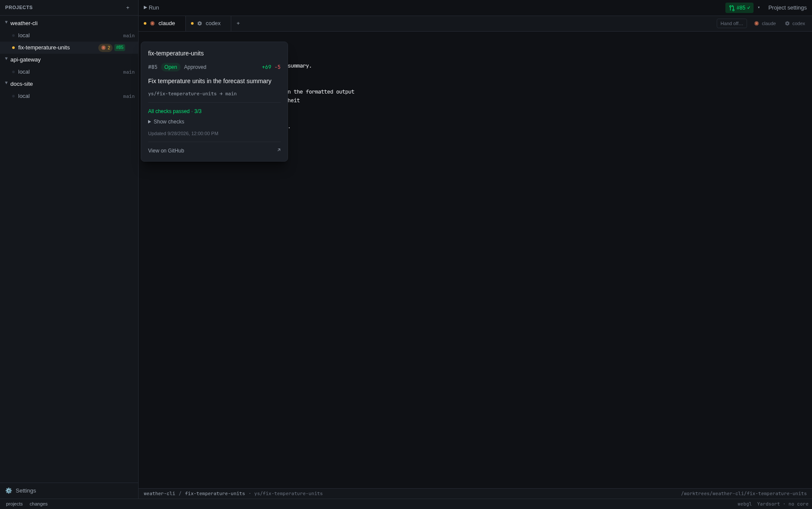Click the branch text 'ys/fix-temperature-units → main'

coord(192,94)
